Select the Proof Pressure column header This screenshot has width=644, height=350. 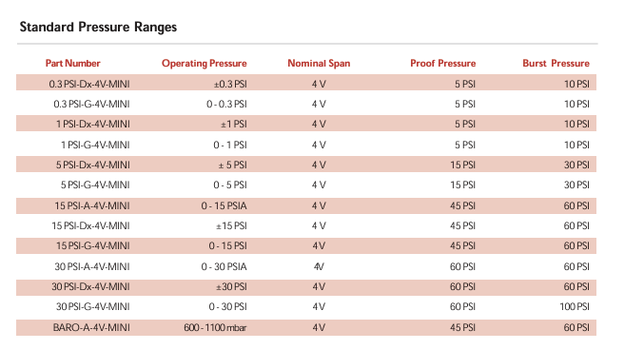pyautogui.click(x=442, y=64)
